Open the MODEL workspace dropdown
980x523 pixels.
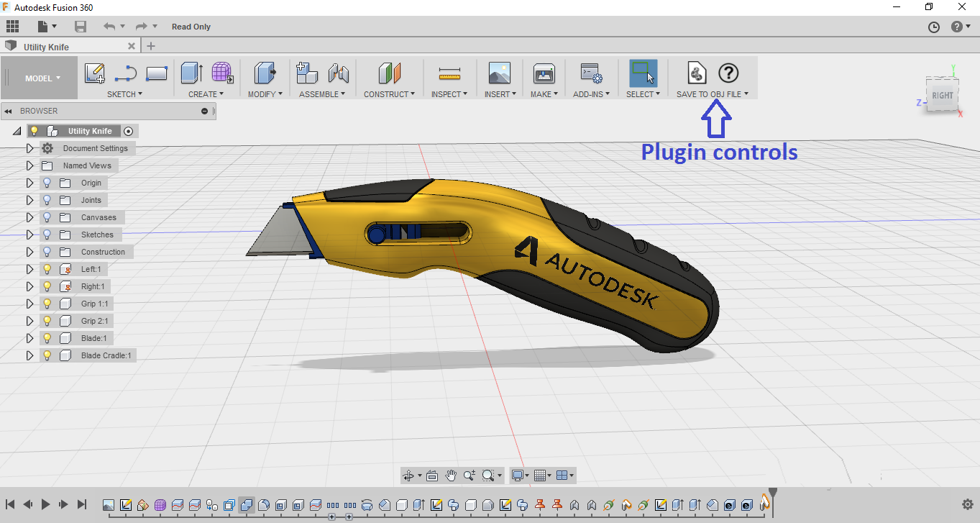point(43,78)
